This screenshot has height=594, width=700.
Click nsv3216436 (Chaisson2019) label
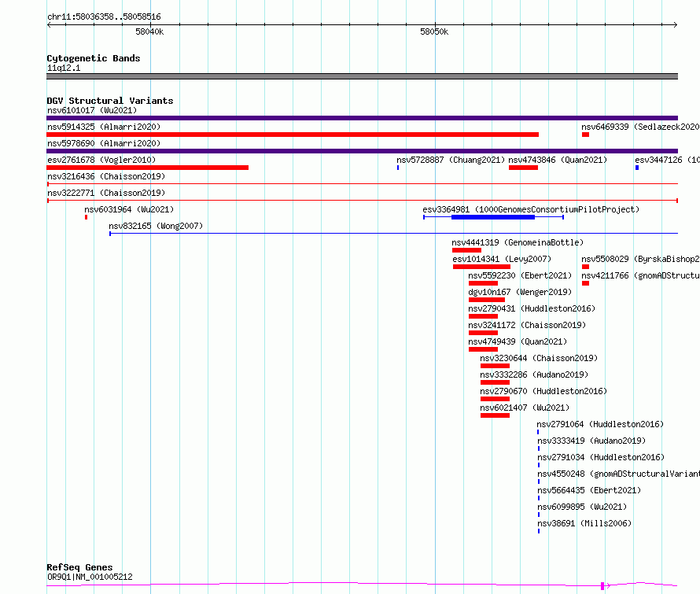tap(106, 176)
